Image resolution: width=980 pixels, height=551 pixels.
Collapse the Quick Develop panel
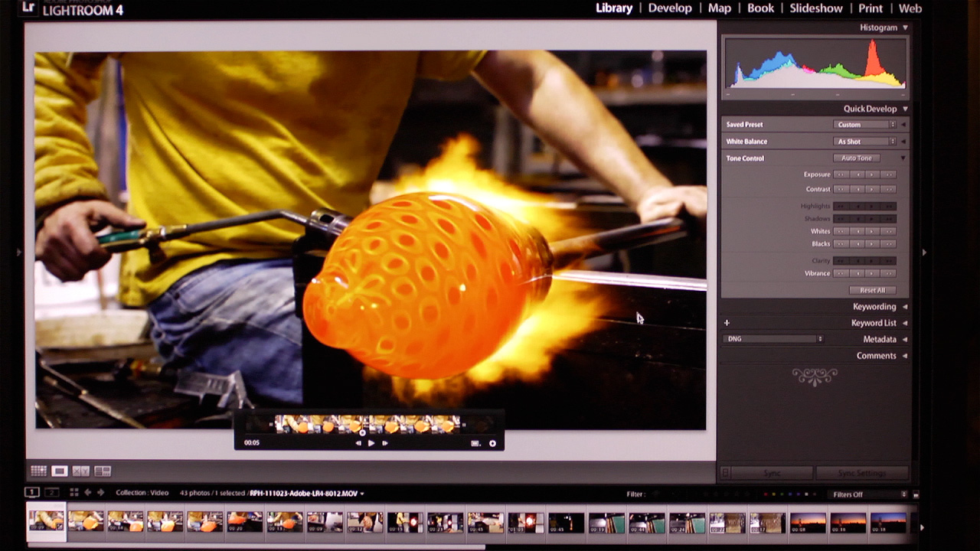(x=905, y=109)
